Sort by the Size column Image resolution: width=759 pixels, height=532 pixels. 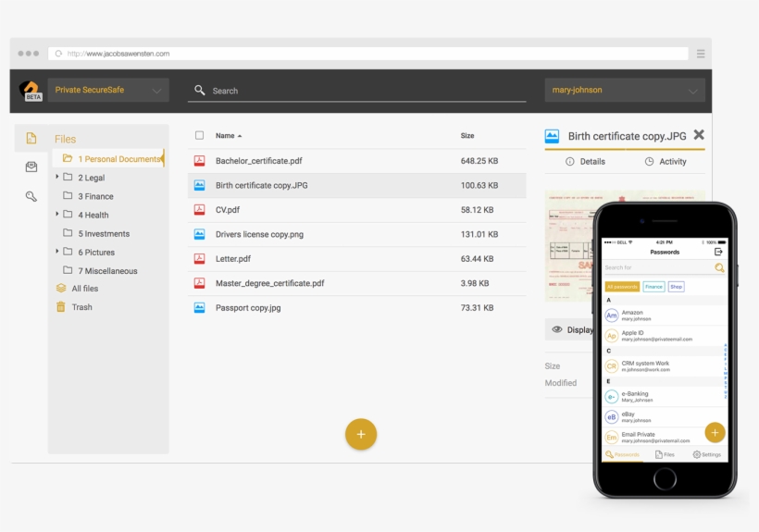tap(467, 136)
